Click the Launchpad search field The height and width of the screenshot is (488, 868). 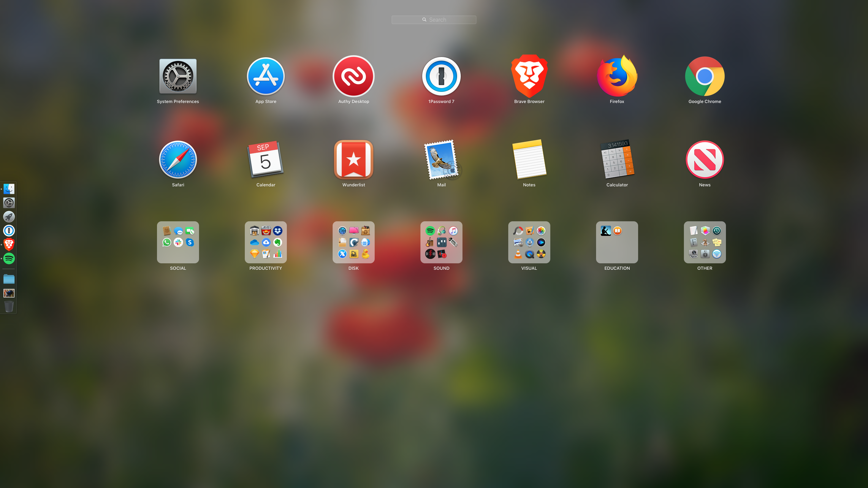[x=434, y=20]
